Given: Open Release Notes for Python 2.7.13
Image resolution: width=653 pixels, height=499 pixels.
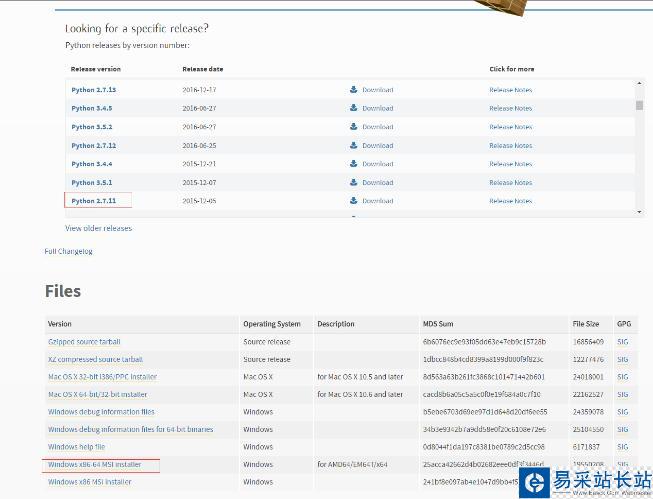Looking at the screenshot, I should [x=511, y=90].
